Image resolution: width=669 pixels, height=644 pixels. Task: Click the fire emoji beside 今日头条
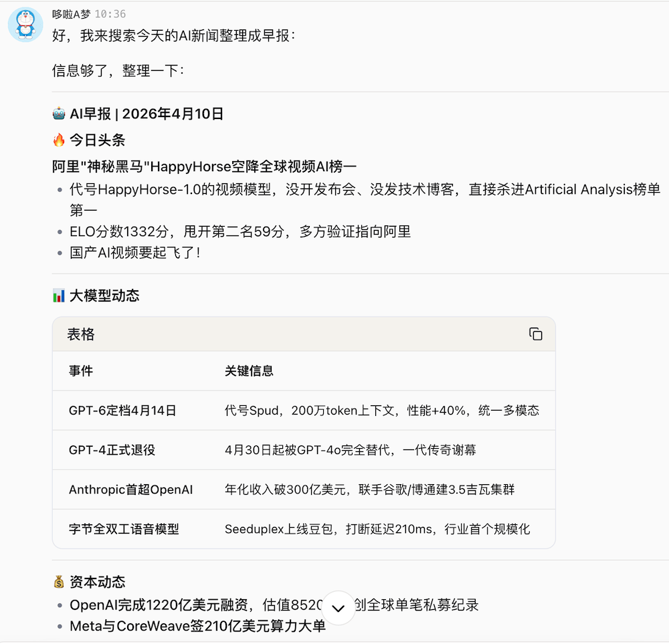[x=60, y=141]
